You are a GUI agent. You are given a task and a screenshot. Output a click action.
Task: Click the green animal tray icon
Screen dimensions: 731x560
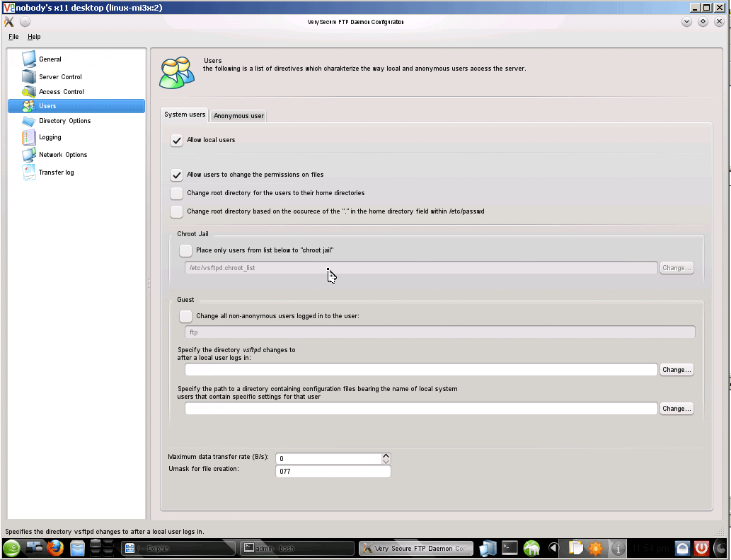[531, 549]
